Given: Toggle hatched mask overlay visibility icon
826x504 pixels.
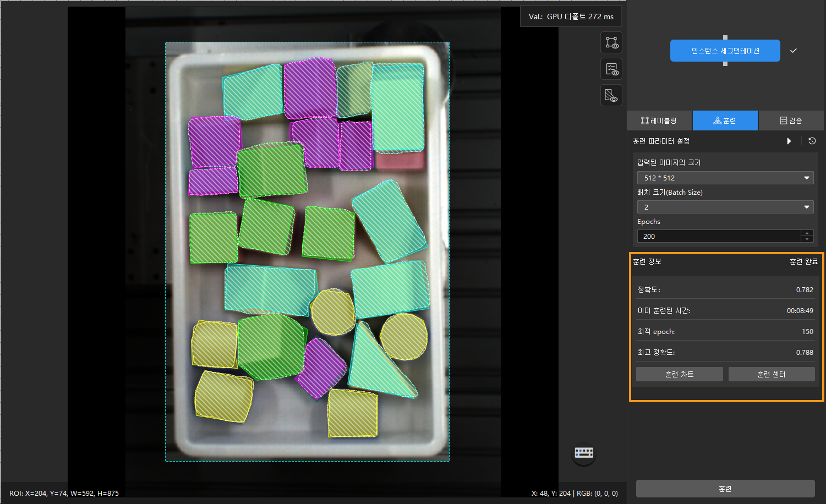Looking at the screenshot, I should coord(611,96).
